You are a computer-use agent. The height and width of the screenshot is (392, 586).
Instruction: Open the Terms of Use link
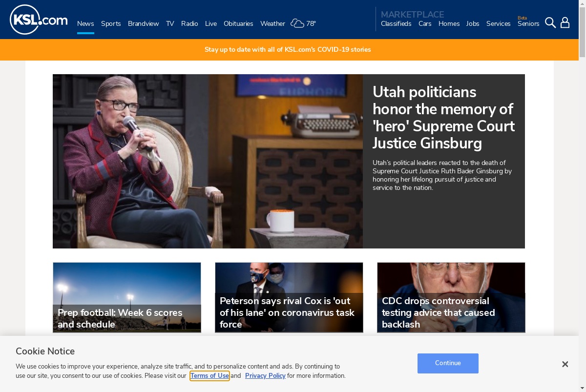click(x=209, y=375)
